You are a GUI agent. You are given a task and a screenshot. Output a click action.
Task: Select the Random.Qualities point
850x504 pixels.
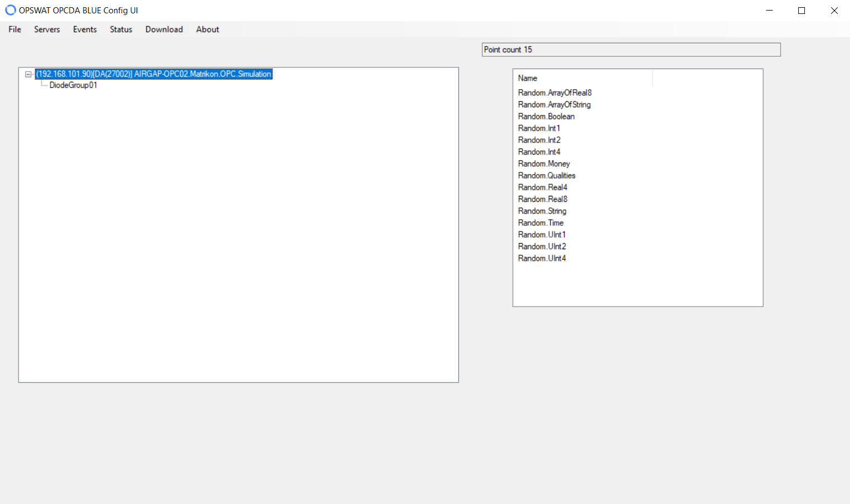click(x=547, y=176)
